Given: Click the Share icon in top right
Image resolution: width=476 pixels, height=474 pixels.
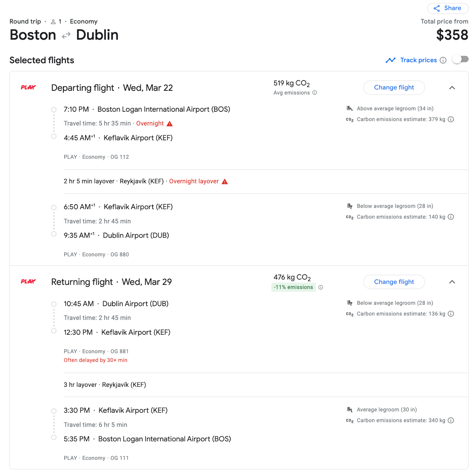Looking at the screenshot, I should [x=437, y=8].
